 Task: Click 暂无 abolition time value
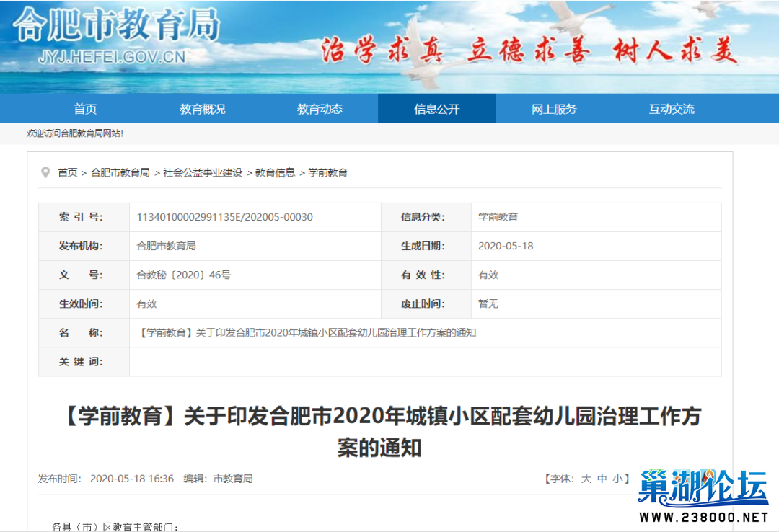click(x=488, y=303)
